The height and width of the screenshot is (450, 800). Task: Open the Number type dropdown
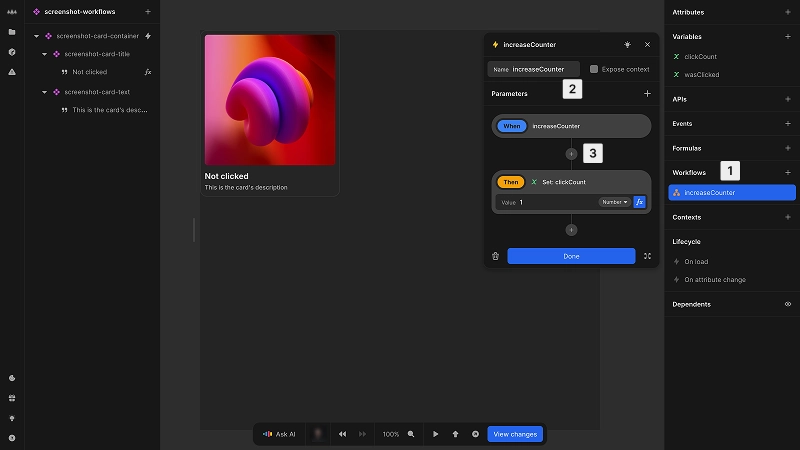(x=614, y=202)
